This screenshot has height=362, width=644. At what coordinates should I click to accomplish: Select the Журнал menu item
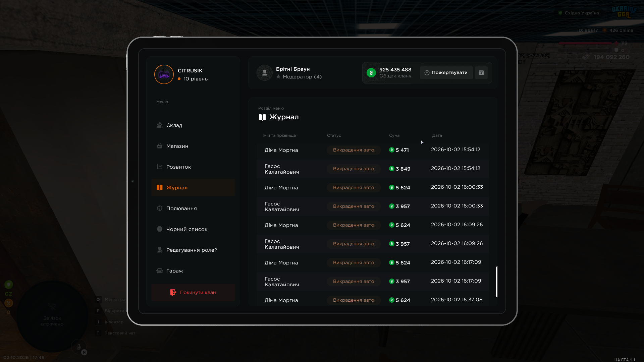193,188
